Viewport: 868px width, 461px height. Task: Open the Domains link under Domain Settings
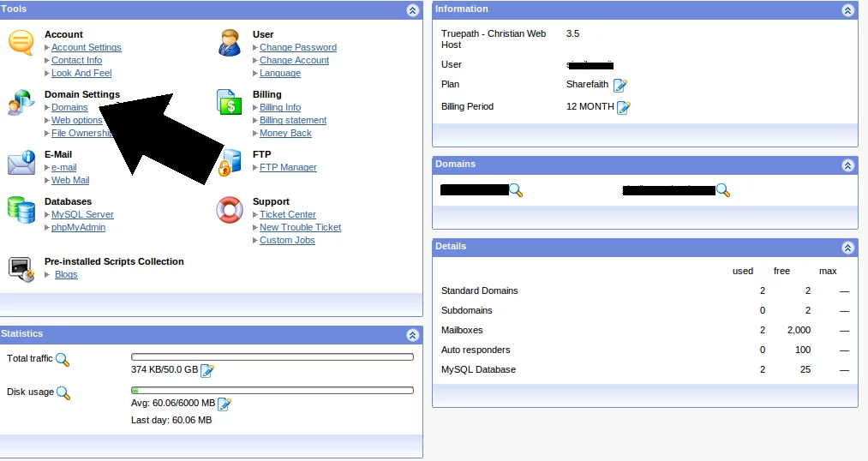point(69,108)
